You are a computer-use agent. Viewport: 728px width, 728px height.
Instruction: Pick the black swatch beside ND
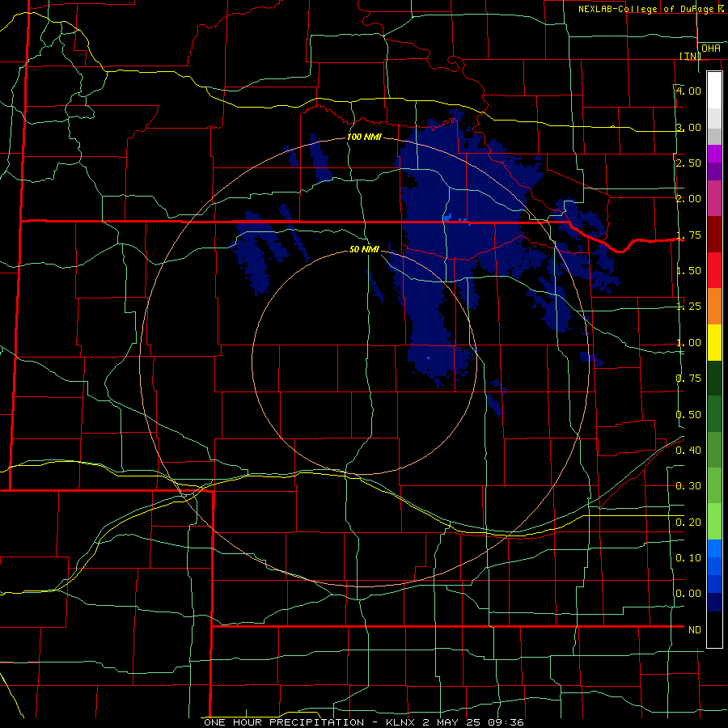point(714,629)
